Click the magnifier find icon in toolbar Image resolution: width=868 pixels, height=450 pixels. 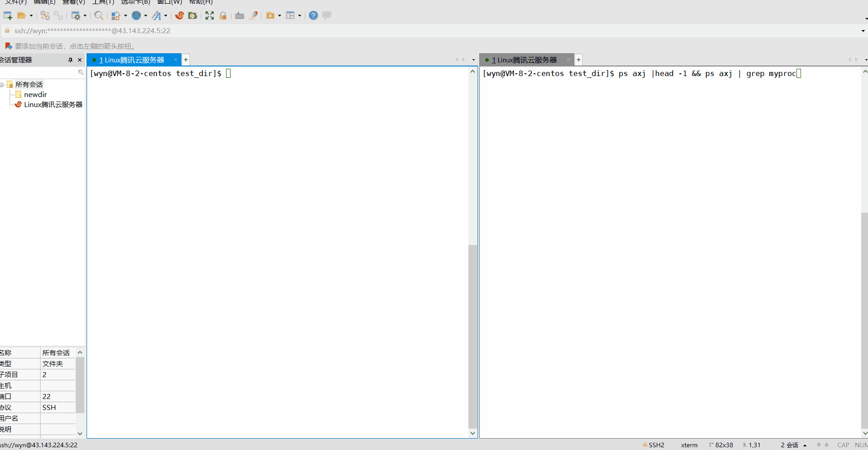[98, 15]
